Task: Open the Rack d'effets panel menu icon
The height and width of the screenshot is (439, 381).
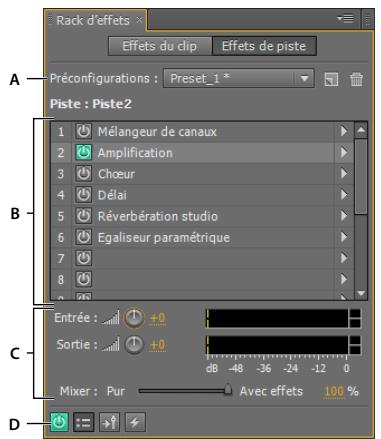Action: pos(346,19)
